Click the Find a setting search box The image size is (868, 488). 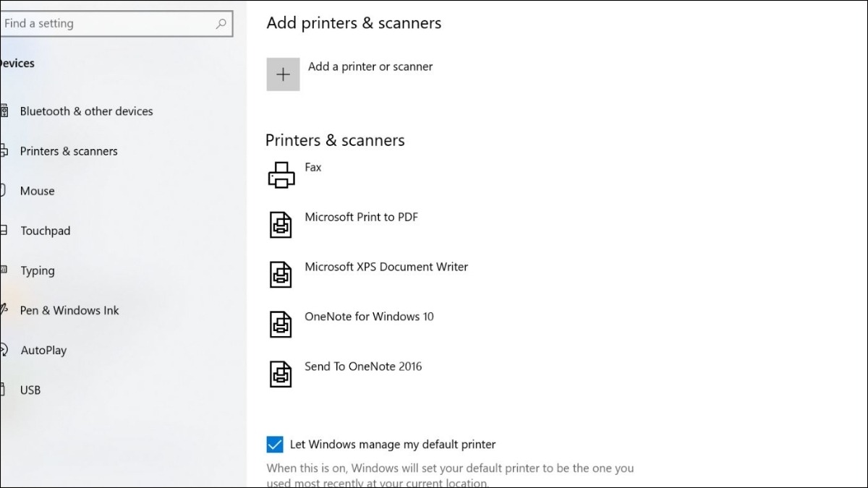click(116, 24)
